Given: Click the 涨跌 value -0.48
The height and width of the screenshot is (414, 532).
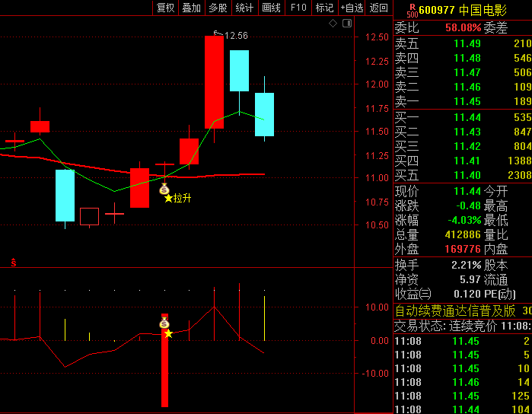Looking at the screenshot, I should tap(468, 206).
